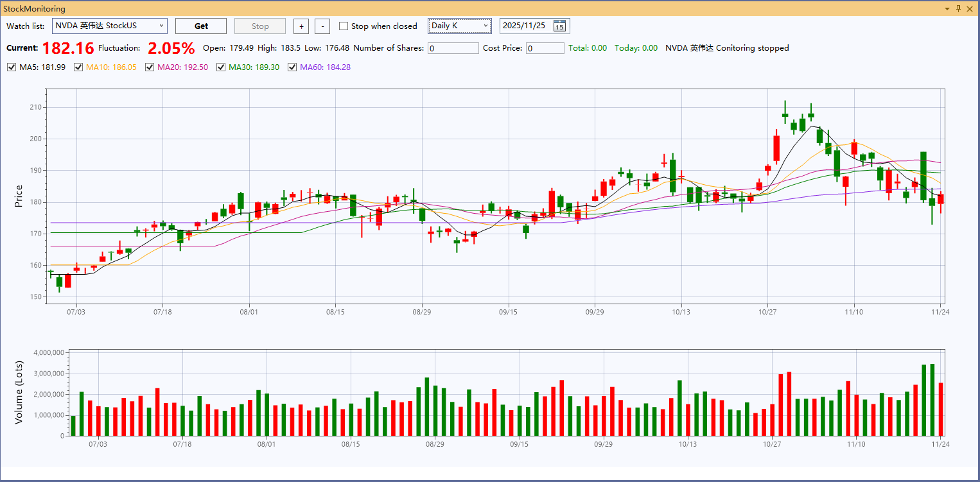Disable the MA10 moving average line
This screenshot has width=980, height=482.
tap(78, 67)
